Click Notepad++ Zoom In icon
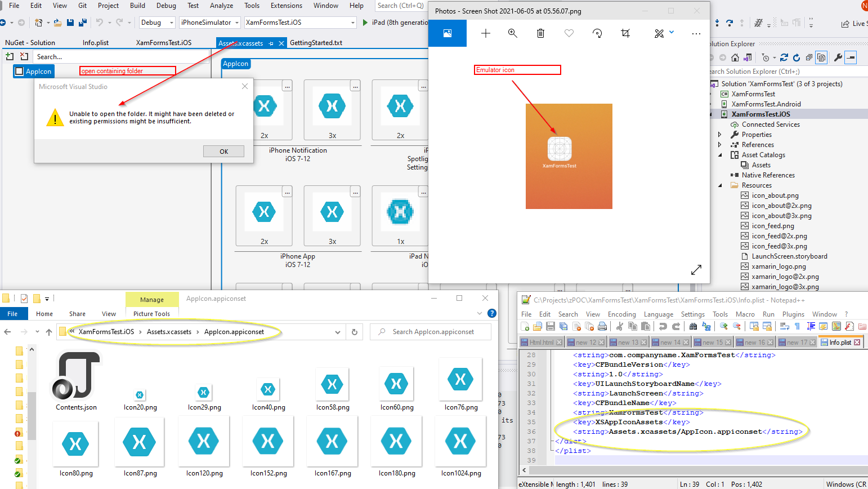The image size is (868, 489). tap(724, 326)
